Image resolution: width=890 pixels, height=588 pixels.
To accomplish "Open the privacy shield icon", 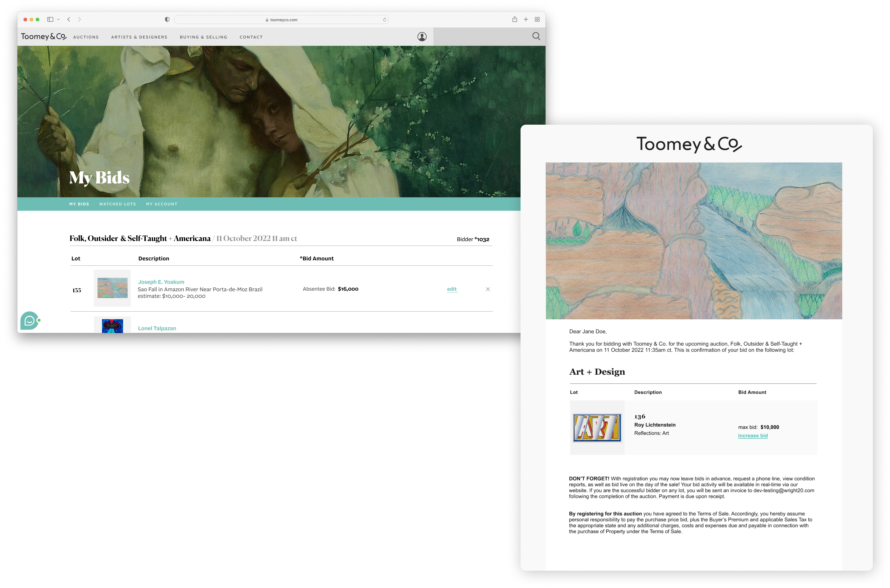I will pyautogui.click(x=167, y=20).
